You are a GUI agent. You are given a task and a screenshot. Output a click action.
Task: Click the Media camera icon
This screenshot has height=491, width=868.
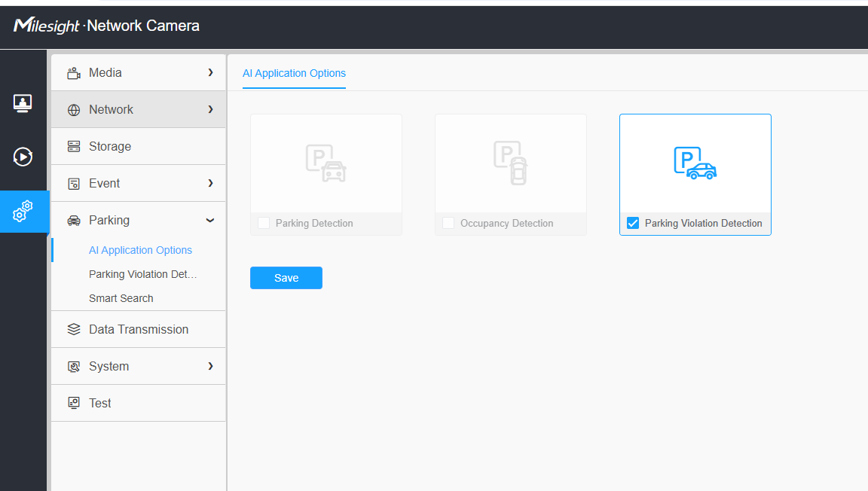[74, 73]
